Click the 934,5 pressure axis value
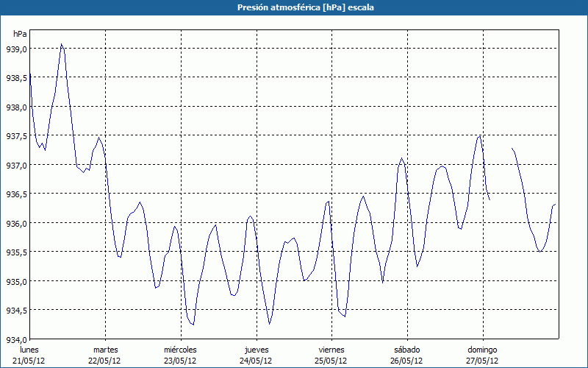This screenshot has height=368, width=588. coord(16,311)
